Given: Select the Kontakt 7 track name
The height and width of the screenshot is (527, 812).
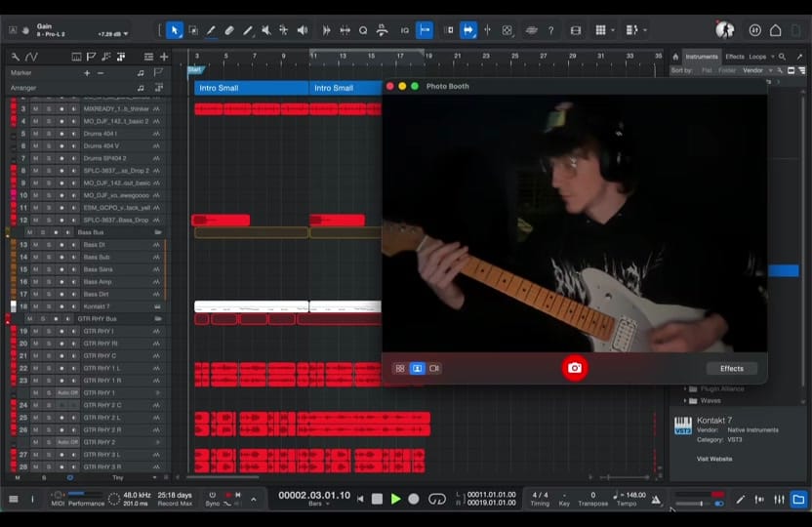Looking at the screenshot, I should pyautogui.click(x=97, y=306).
